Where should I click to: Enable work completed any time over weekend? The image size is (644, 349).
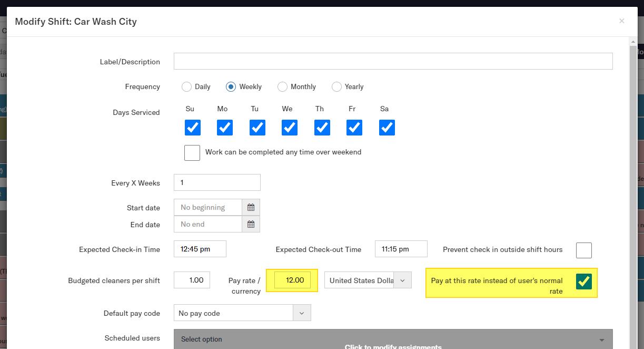tap(192, 152)
